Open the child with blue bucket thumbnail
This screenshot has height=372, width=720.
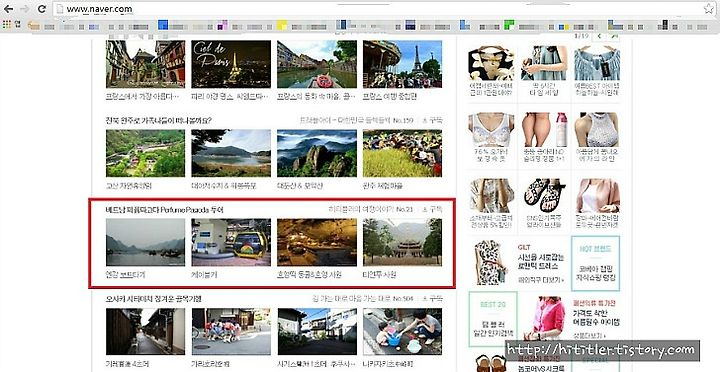tap(402, 331)
